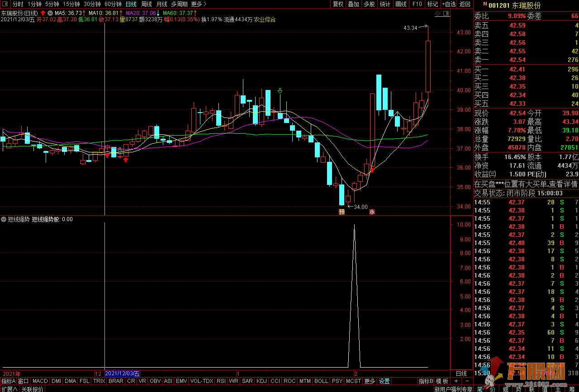Select OBV indicator

click(x=155, y=381)
